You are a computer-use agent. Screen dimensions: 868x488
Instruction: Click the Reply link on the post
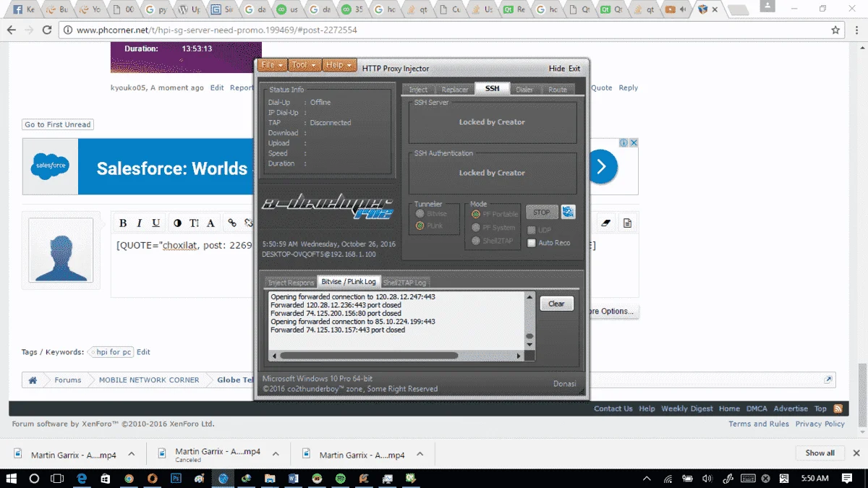(x=628, y=87)
